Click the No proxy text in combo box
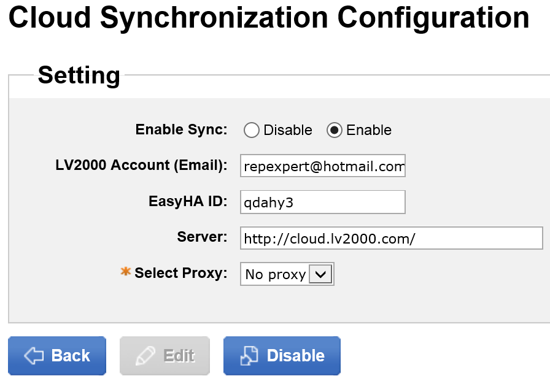The width and height of the screenshot is (550, 392). point(276,275)
